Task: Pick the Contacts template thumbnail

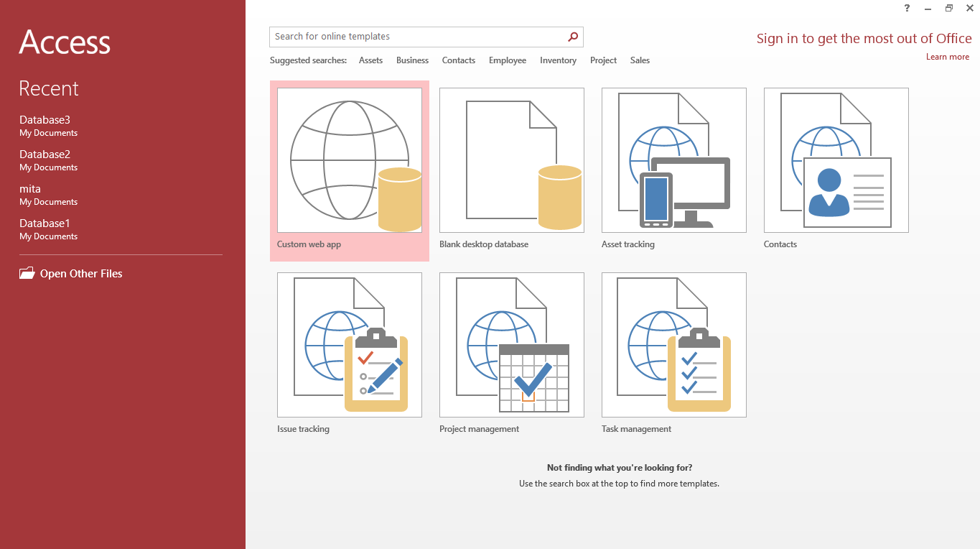Action: pyautogui.click(x=836, y=160)
